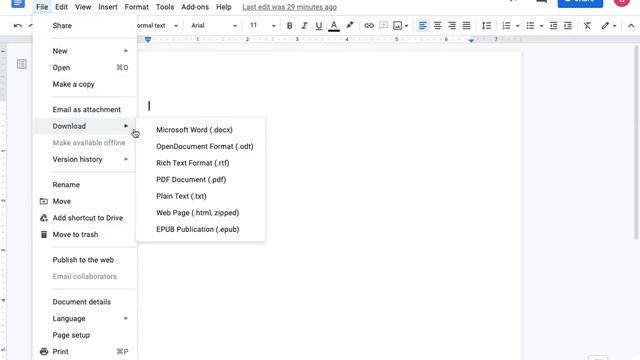Screen dimensions: 640x360
Task: Select Email as attachment
Action: click(x=85, y=109)
